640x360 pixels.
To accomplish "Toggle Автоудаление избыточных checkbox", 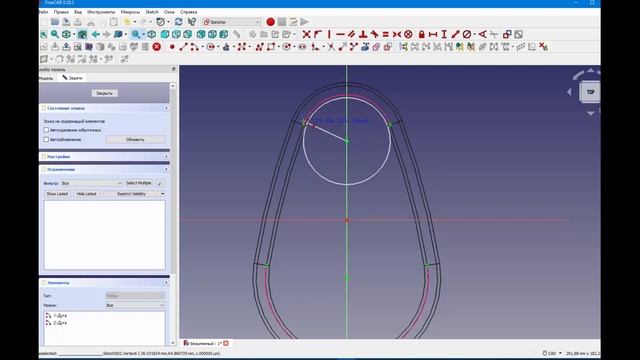I will (x=46, y=130).
